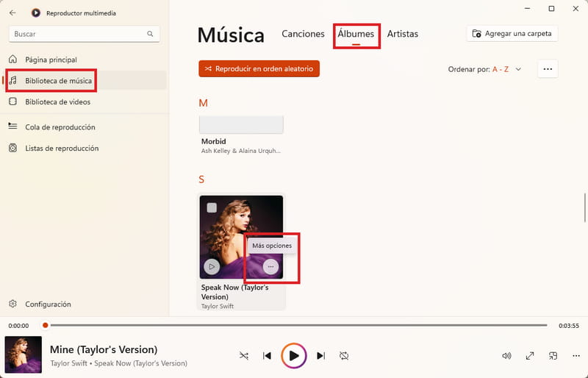Open Más opciones on Speak Now cover
The image size is (588, 378).
pyautogui.click(x=270, y=266)
